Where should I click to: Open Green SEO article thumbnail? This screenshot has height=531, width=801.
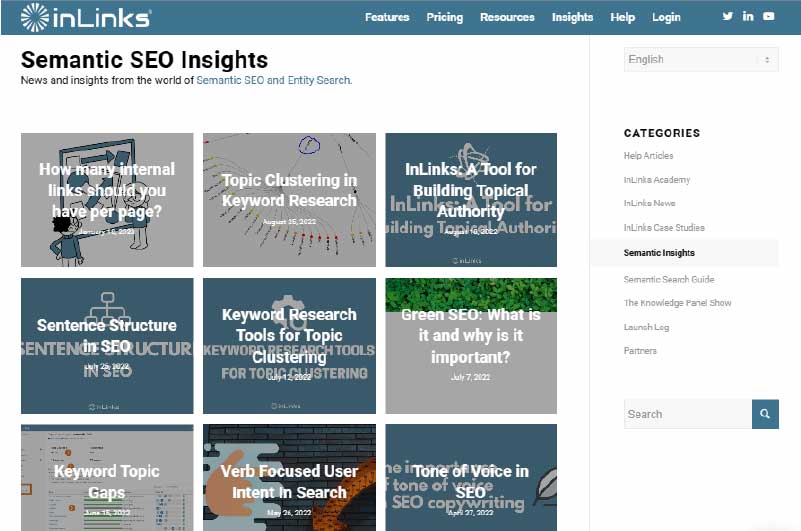(471, 345)
